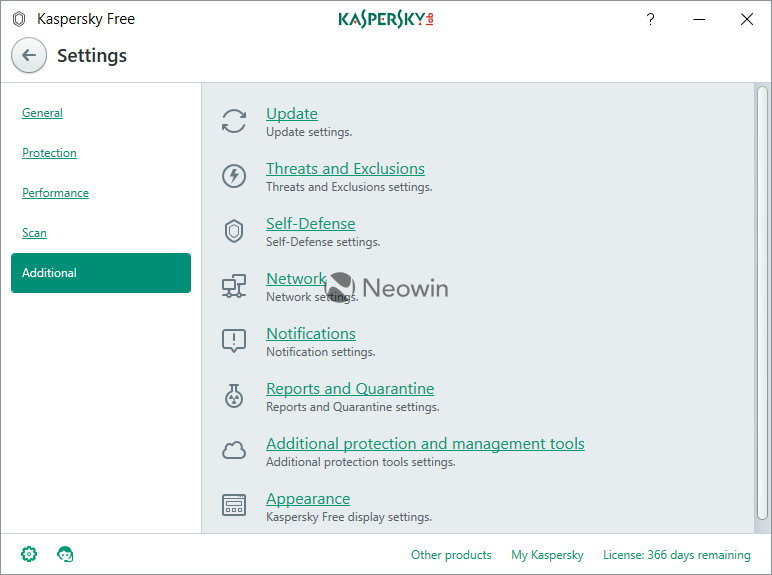Minimize the Kaspersky Free window
The height and width of the screenshot is (575, 772).
(699, 19)
